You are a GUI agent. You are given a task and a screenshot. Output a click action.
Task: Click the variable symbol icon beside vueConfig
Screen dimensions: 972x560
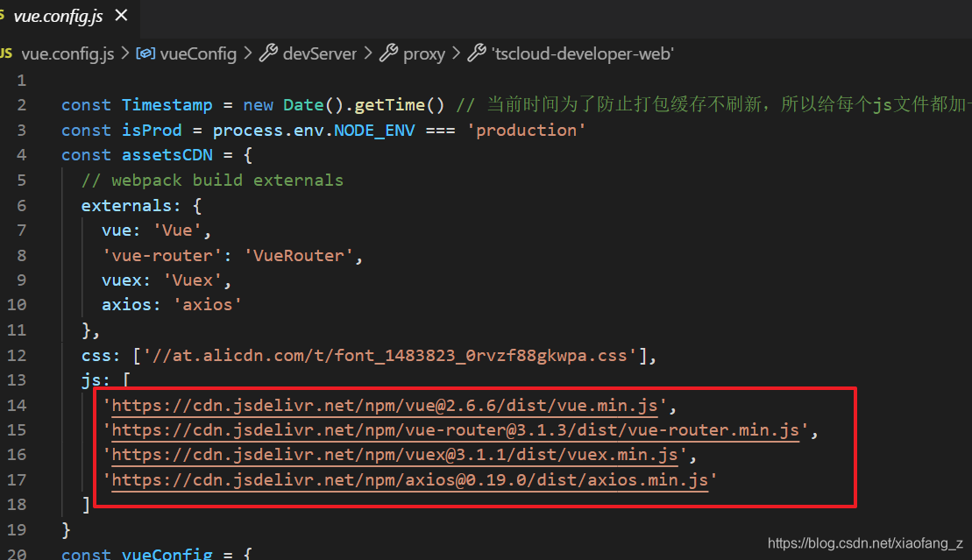pos(145,53)
